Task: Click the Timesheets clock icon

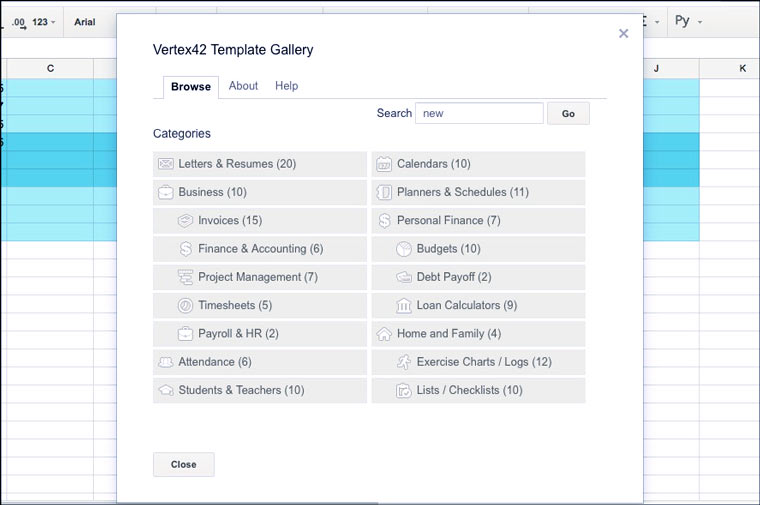Action: coord(185,306)
